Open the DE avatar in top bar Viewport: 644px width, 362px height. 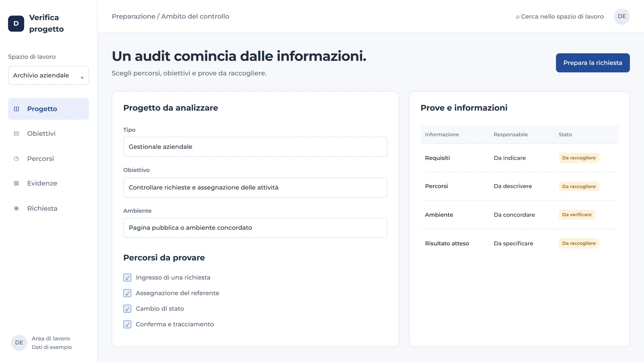pyautogui.click(x=622, y=17)
